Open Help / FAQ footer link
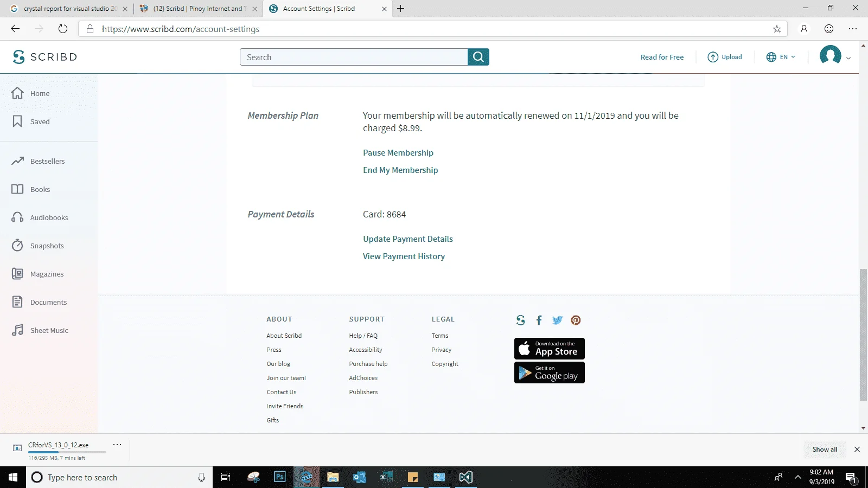The width and height of the screenshot is (868, 488). [x=363, y=336]
